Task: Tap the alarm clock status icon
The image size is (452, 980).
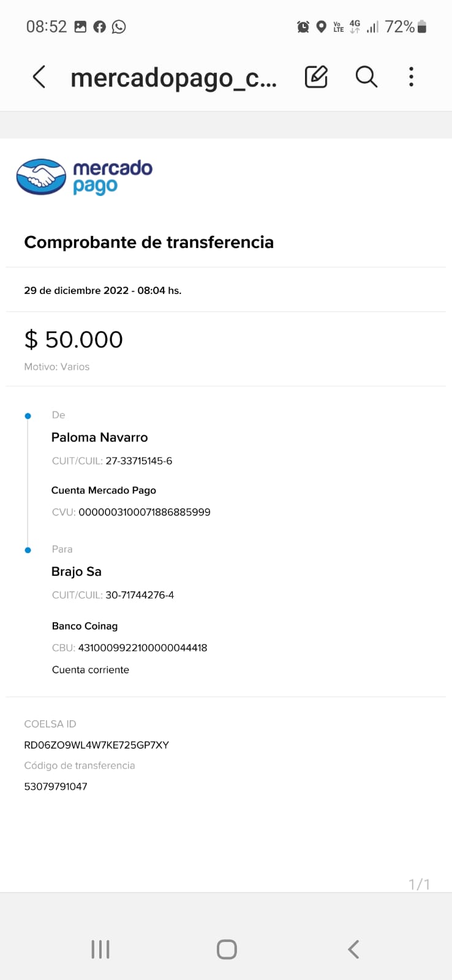Action: [303, 26]
